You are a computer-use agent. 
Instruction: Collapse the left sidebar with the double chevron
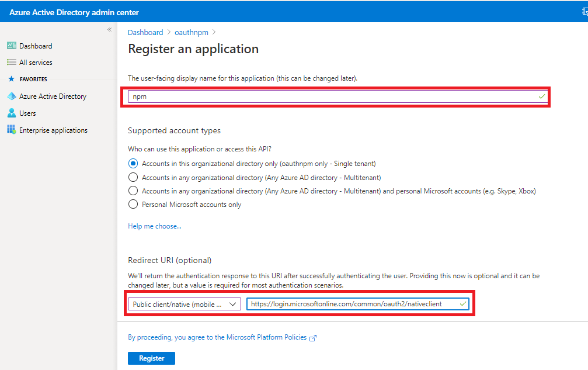click(109, 30)
